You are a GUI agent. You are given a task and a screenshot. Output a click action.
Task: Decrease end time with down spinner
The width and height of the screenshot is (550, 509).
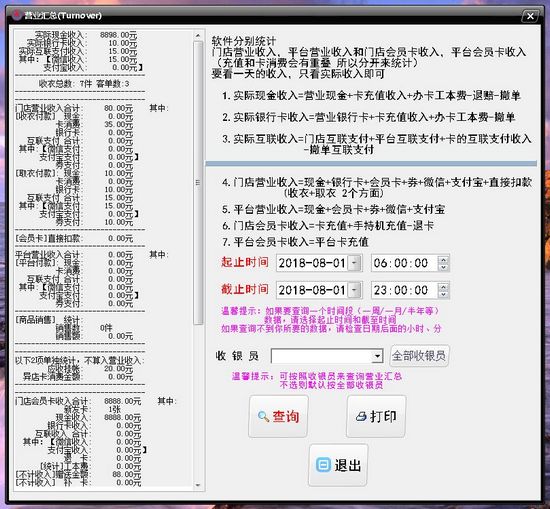pyautogui.click(x=443, y=294)
